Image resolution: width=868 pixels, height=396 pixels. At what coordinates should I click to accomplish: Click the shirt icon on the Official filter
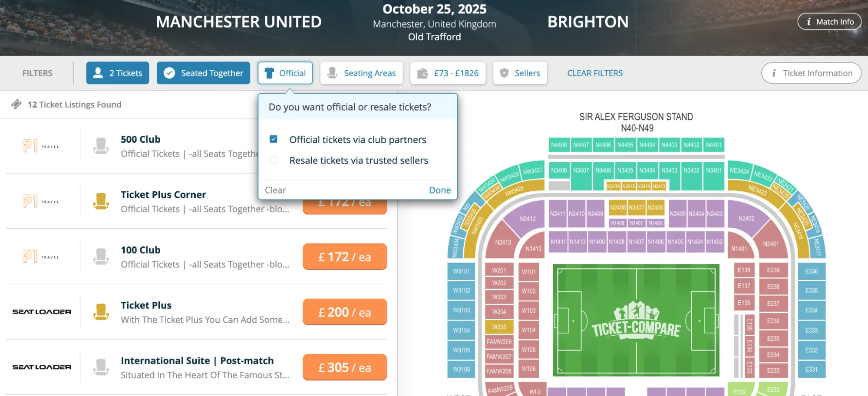(269, 73)
